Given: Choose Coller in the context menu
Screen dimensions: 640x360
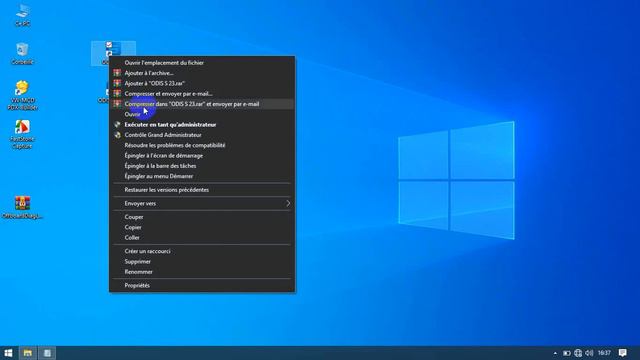Looking at the screenshot, I should click(202, 237).
